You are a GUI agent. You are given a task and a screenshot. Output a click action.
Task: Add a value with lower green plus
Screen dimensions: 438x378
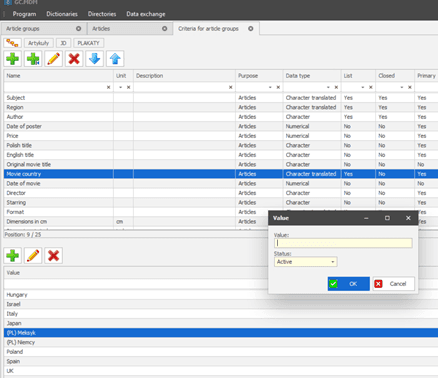13,256
